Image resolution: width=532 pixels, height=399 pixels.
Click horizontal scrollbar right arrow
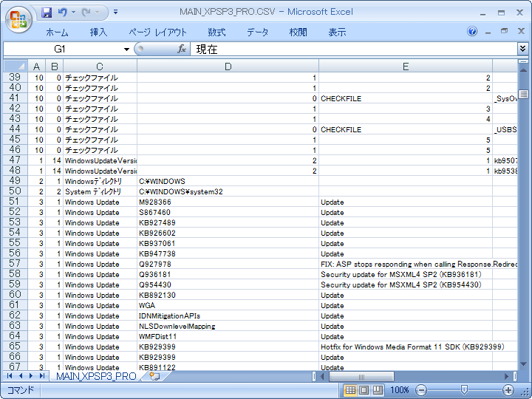[506, 376]
